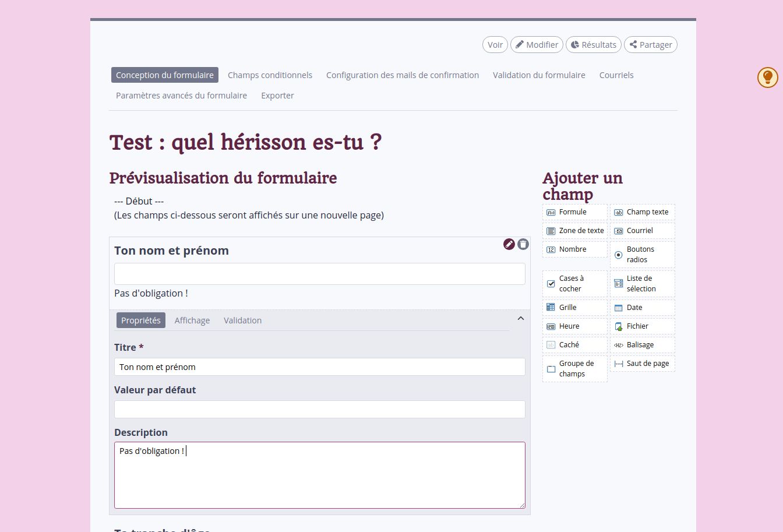View form submissions via "Résultats"

tap(593, 44)
